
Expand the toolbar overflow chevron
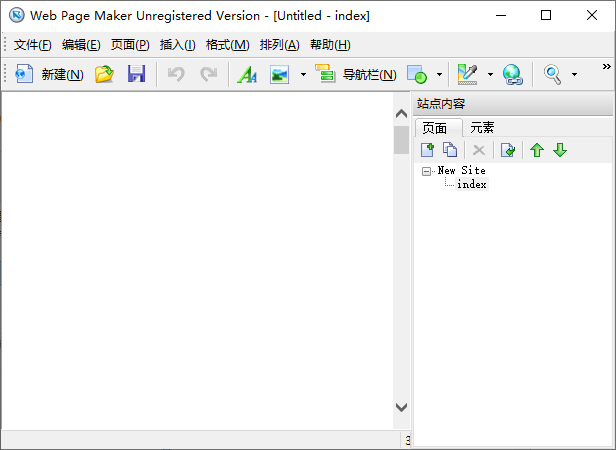(607, 66)
